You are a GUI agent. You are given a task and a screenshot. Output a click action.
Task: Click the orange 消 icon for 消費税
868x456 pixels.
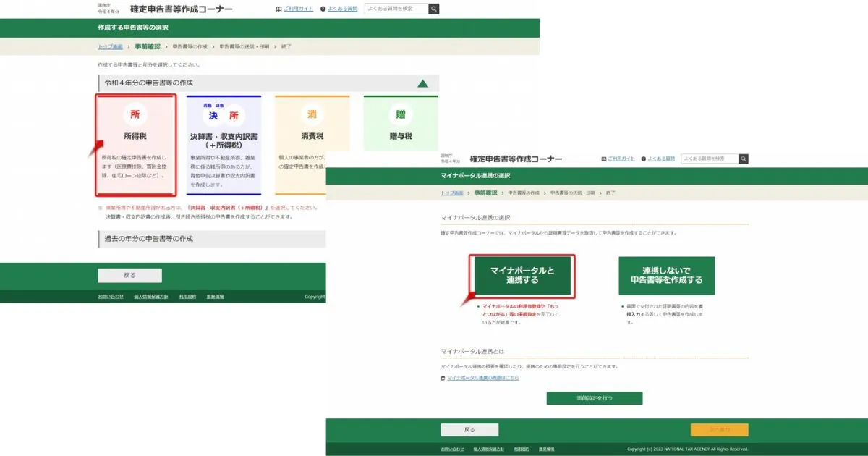pyautogui.click(x=312, y=115)
